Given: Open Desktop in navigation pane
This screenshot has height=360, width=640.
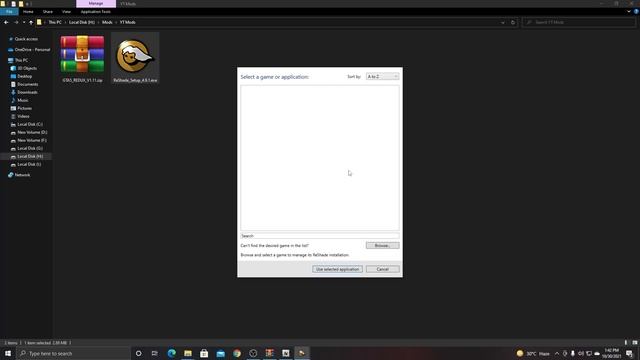Looking at the screenshot, I should (x=24, y=76).
